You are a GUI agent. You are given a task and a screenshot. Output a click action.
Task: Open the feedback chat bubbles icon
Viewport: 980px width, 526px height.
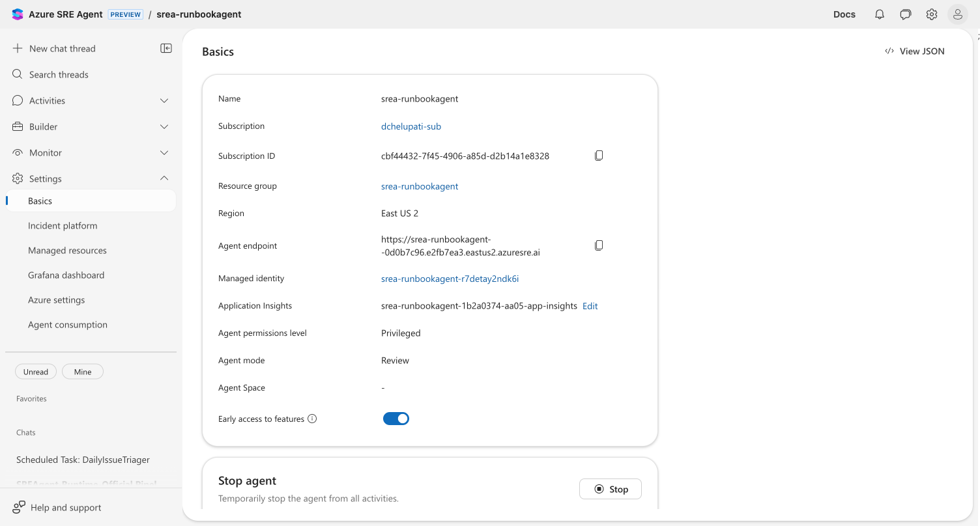(906, 14)
